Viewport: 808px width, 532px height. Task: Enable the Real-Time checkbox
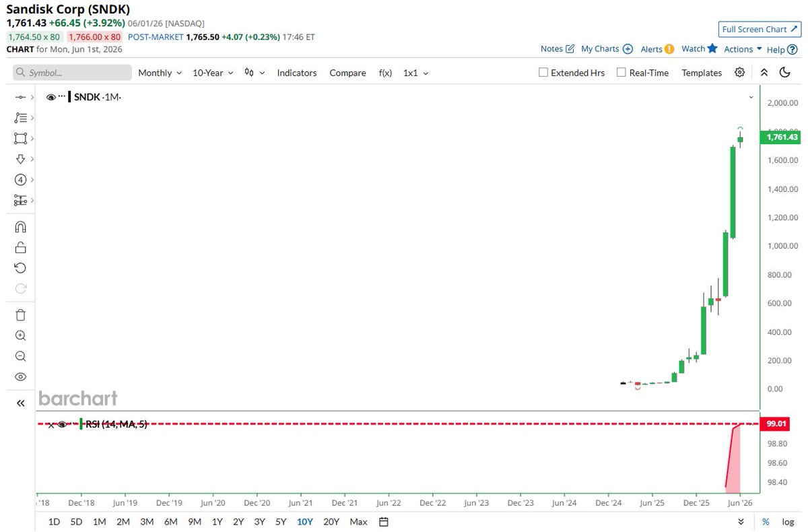pos(621,73)
